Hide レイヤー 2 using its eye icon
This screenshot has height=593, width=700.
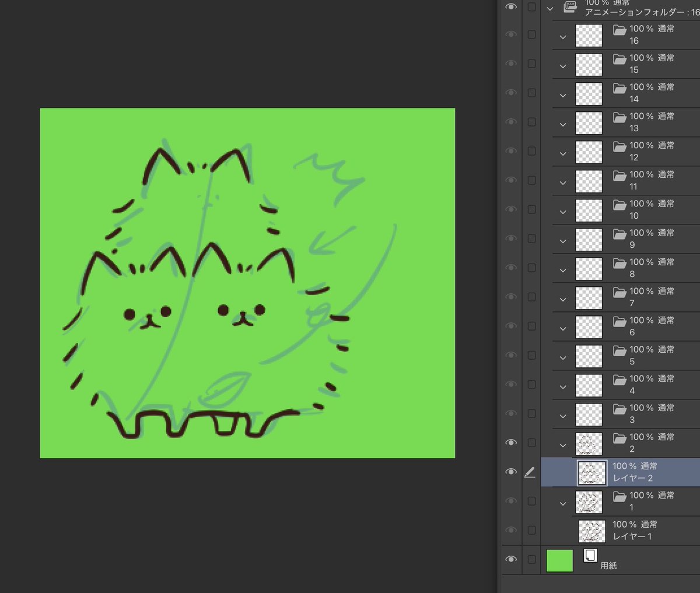tap(511, 472)
